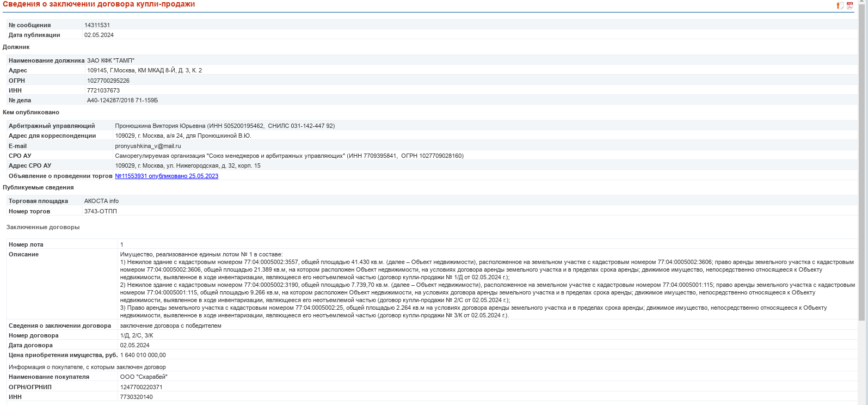Select debtor name ЗАО КФК "ТАМП"
The height and width of the screenshot is (405, 868).
(x=110, y=60)
